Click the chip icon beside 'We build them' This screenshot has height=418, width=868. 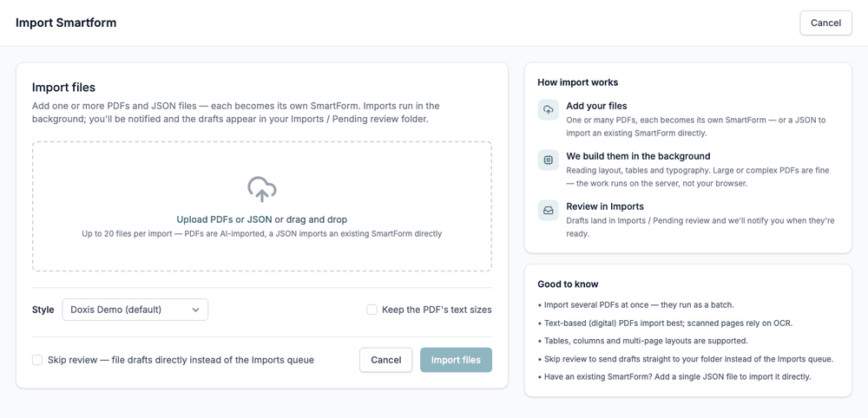[548, 160]
